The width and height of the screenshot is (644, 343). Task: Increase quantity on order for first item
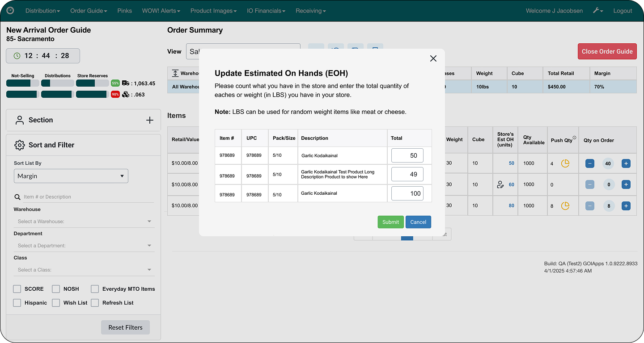tap(626, 163)
